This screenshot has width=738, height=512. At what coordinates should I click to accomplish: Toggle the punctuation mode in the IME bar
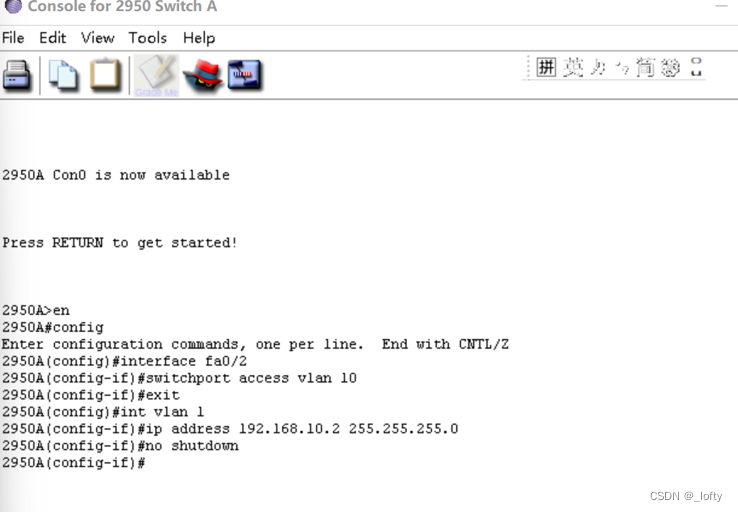click(x=621, y=68)
